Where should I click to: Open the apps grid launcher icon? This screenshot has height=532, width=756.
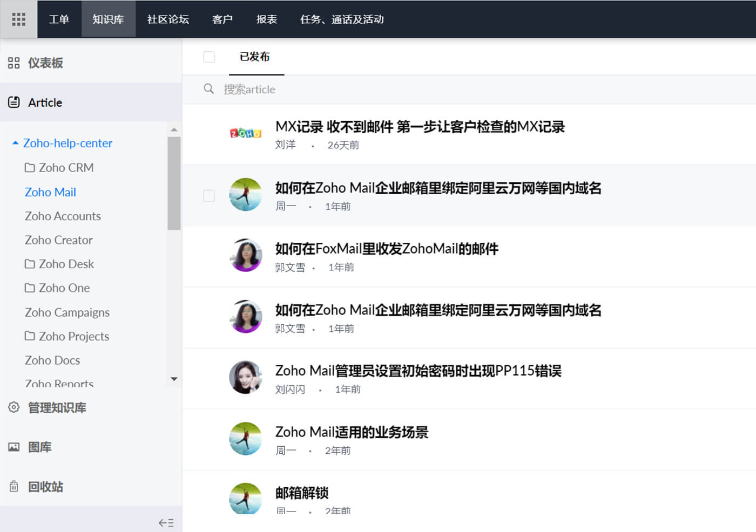pyautogui.click(x=19, y=19)
